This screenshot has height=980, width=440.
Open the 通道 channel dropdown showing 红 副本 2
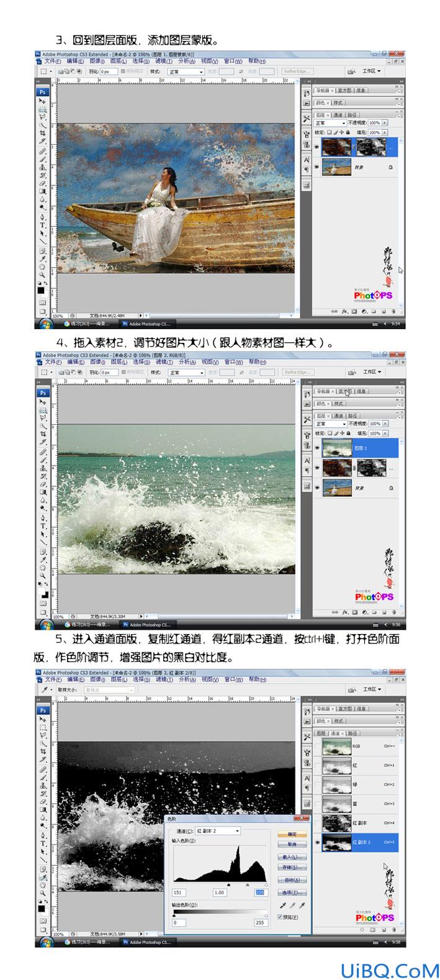pyautogui.click(x=217, y=830)
